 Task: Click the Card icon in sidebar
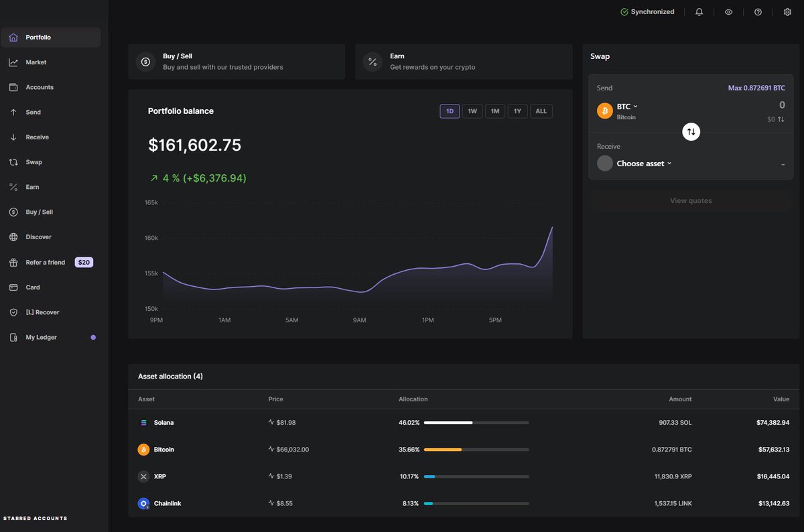(x=13, y=287)
